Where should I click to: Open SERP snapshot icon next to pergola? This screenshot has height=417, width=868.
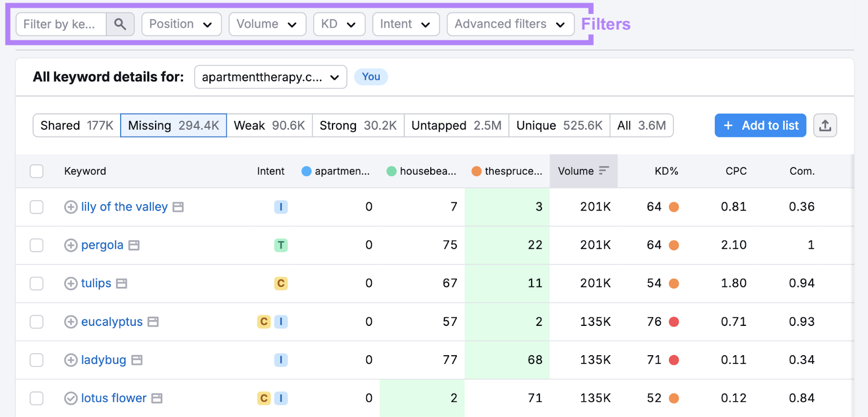(134, 246)
